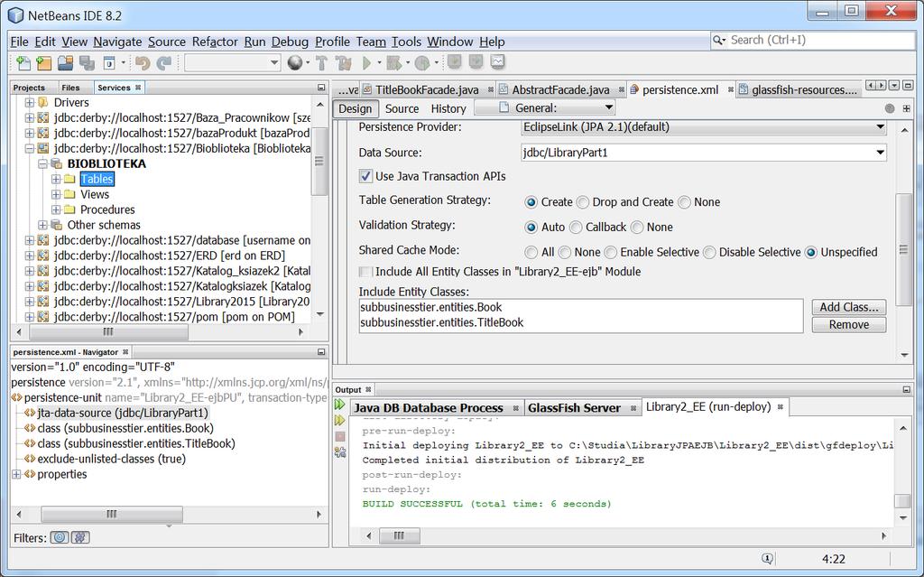Click the second re-run arrows icon in Output
This screenshot has height=577, width=924.
click(340, 421)
